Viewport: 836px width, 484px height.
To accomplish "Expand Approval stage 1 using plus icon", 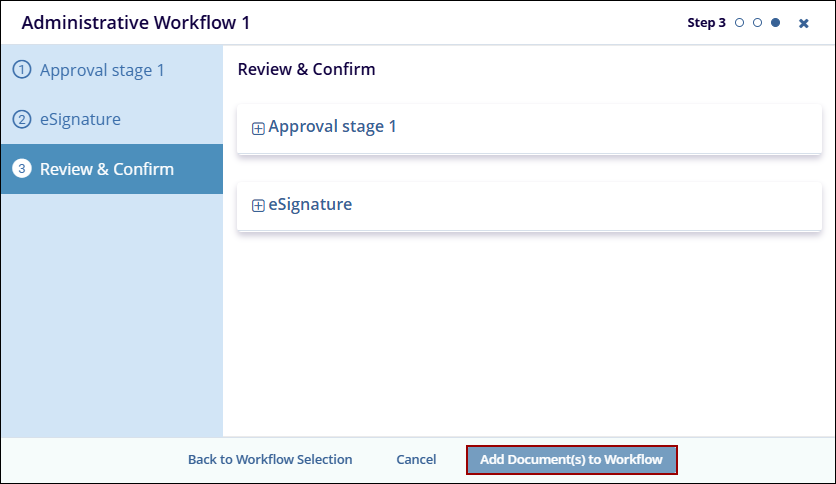I will tap(258, 128).
